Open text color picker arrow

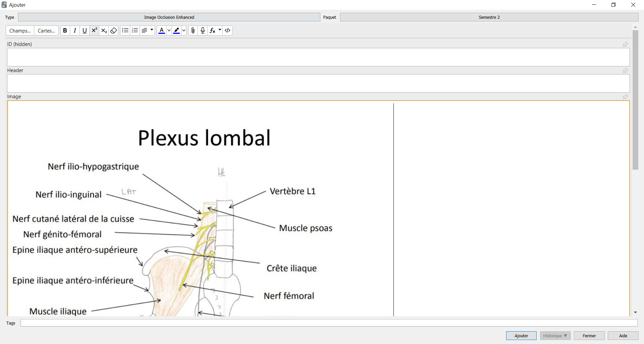169,31
